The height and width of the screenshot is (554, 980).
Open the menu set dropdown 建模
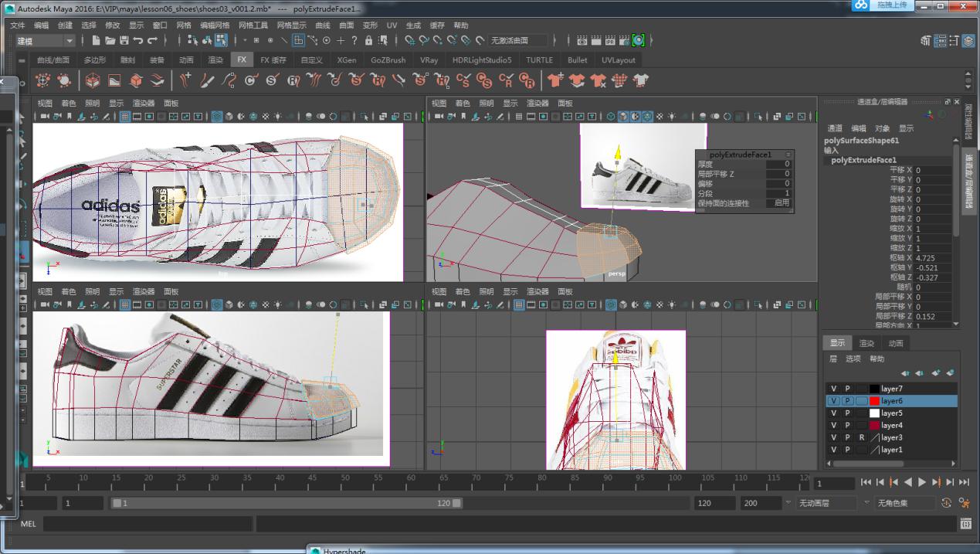(x=45, y=40)
